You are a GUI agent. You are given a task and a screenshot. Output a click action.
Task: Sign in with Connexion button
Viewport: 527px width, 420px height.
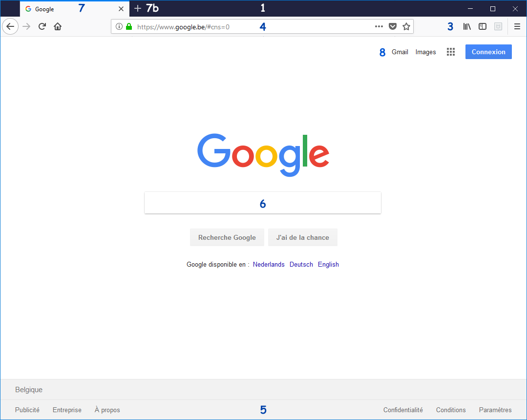(488, 52)
